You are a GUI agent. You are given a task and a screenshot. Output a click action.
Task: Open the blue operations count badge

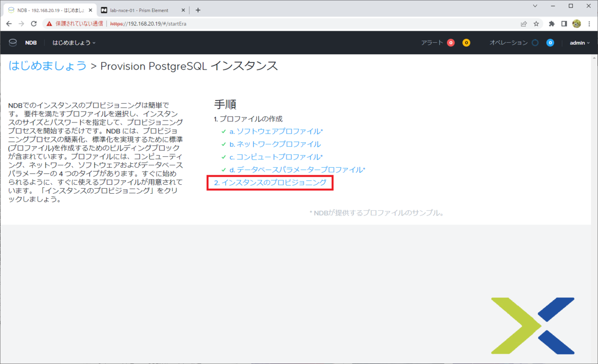click(550, 43)
